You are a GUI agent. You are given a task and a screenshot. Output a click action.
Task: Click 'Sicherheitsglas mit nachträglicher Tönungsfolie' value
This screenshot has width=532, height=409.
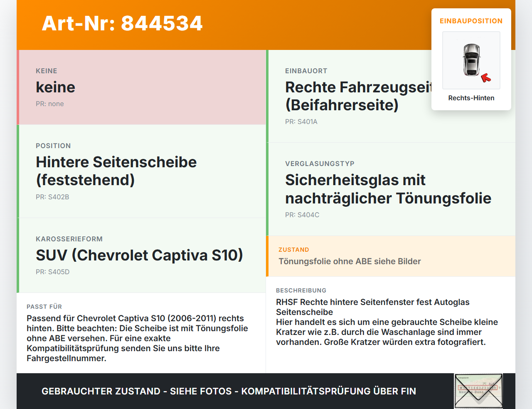(x=388, y=189)
